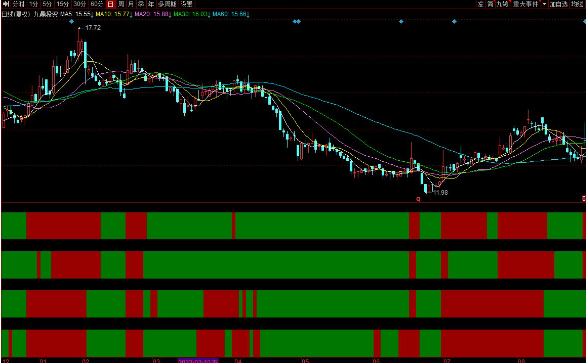This screenshot has width=586, height=363.
Task: Click the blue diamond event marker above 17.72 peak
Action: click(x=72, y=22)
